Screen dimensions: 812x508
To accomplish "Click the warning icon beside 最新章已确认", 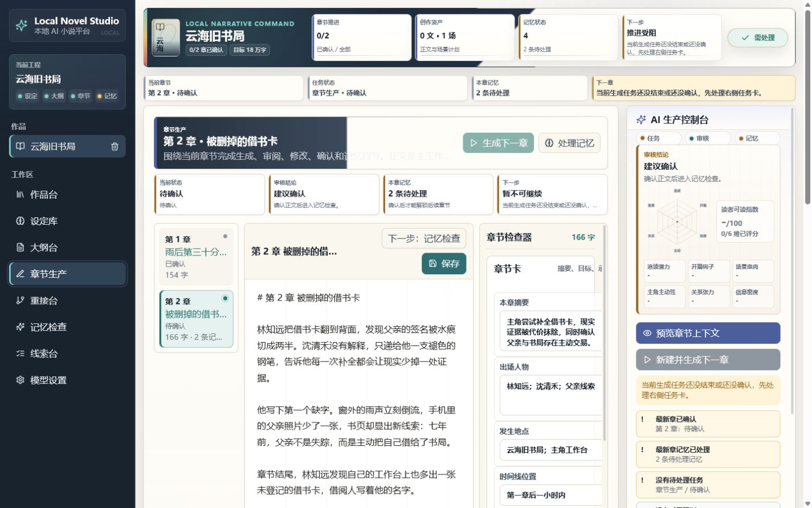I will 642,419.
